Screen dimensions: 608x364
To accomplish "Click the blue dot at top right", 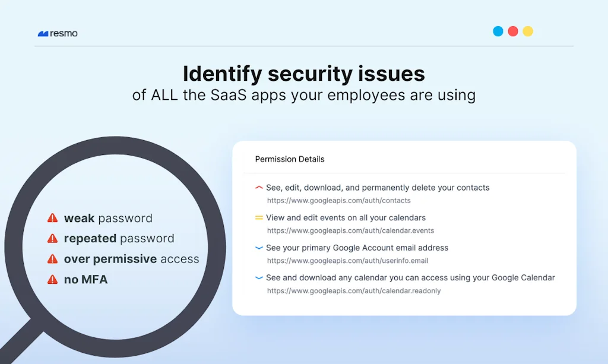I will [498, 31].
